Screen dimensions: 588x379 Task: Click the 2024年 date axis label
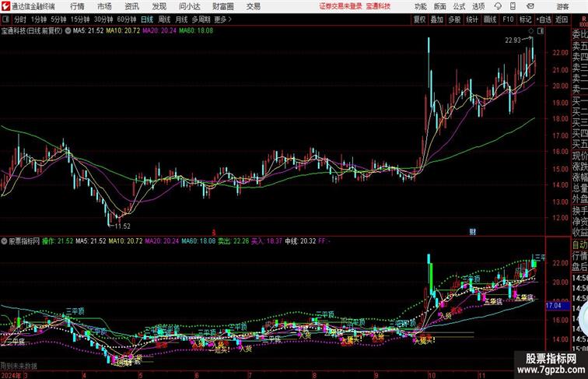point(11,375)
